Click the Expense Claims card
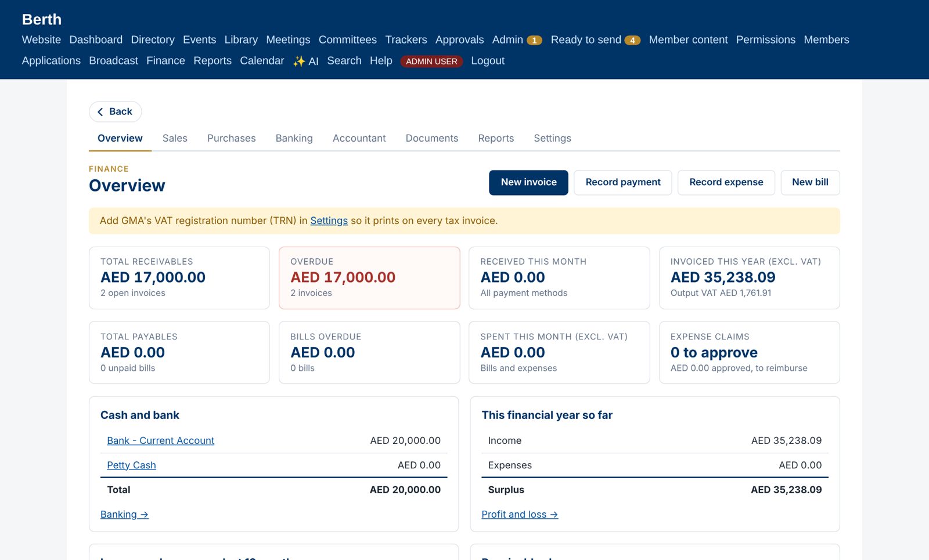 click(750, 352)
